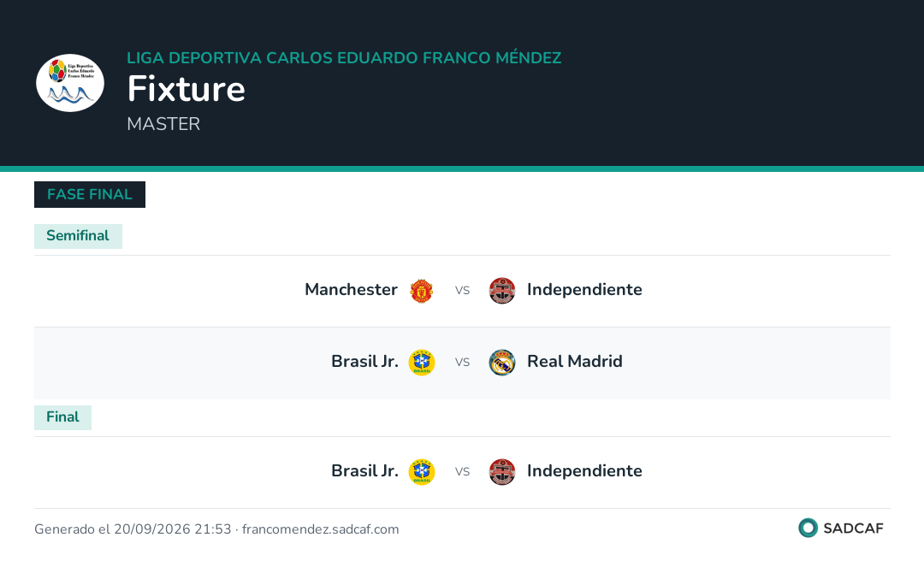This screenshot has height=573, width=924.
Task: Click the Fixture heading
Action: (187, 89)
